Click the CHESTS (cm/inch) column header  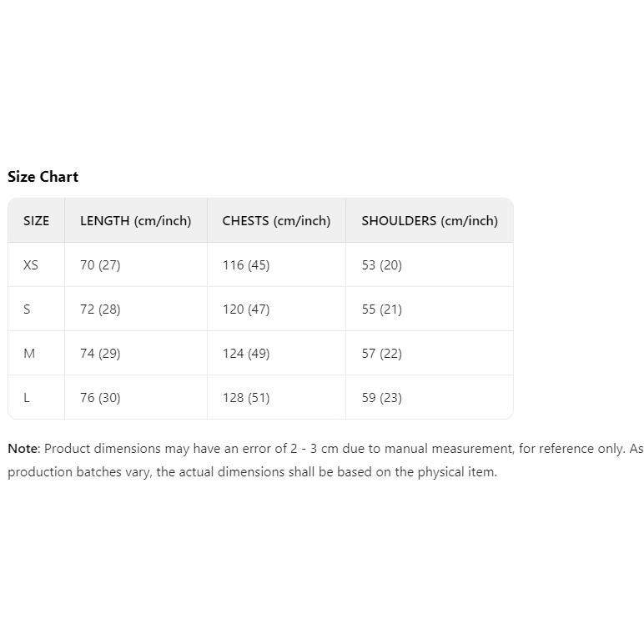tap(276, 221)
